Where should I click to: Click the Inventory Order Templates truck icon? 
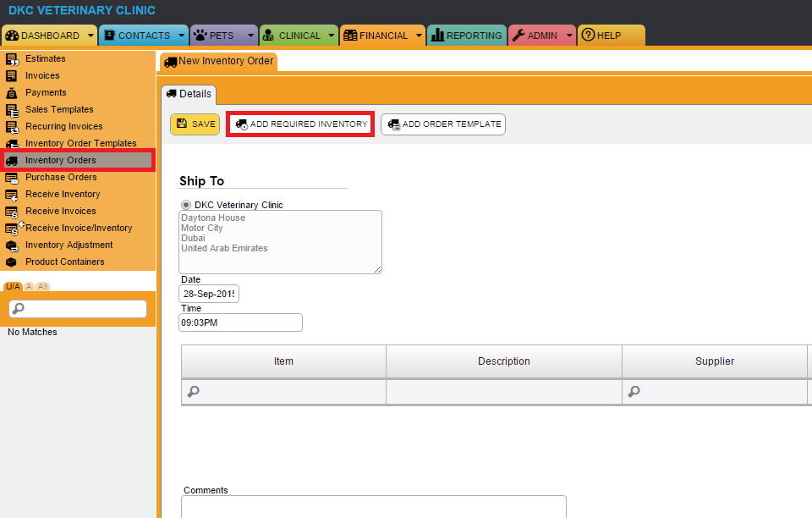pos(12,144)
